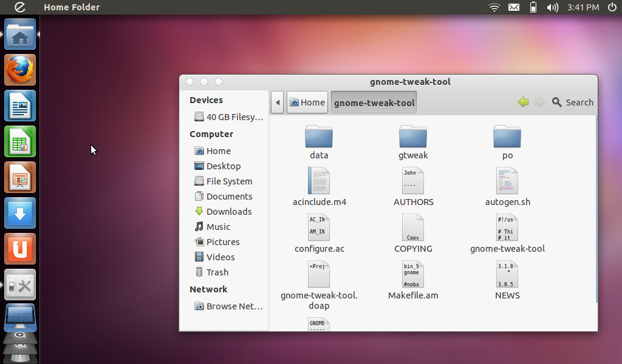Click the Computer sidebar heading

tap(211, 134)
